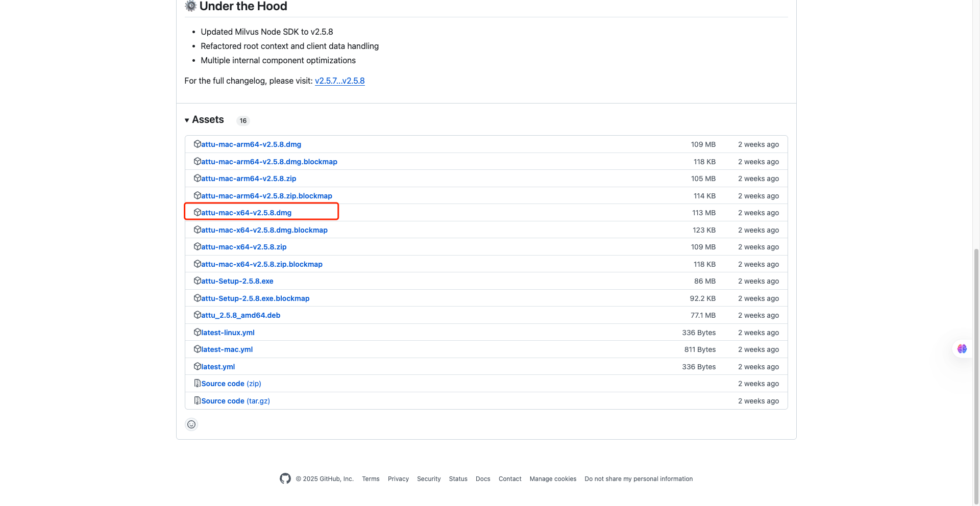Click package icon beside attu-mac-x64-v2.5.8.zip
This screenshot has width=980, height=506.
[197, 246]
